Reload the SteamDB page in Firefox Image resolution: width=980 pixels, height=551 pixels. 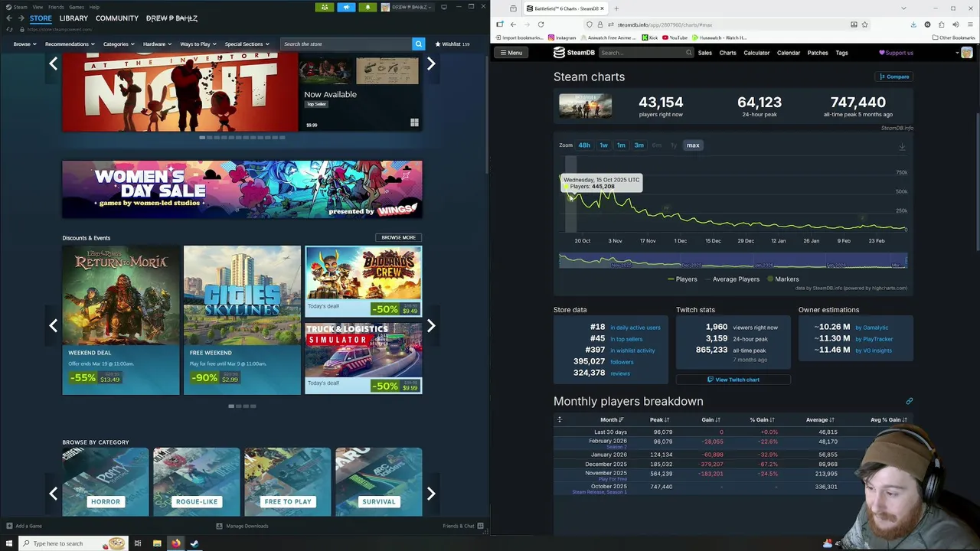pyautogui.click(x=541, y=24)
